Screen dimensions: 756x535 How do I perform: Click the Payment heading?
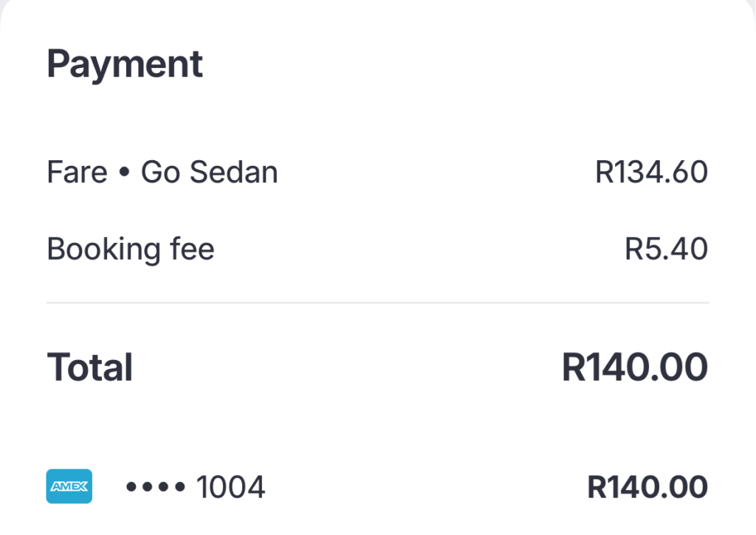125,64
